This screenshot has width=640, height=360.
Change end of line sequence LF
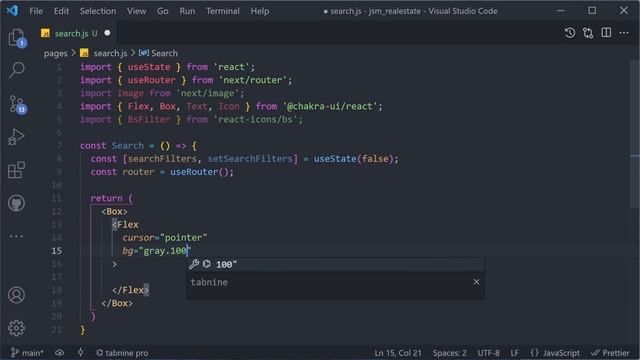tap(514, 353)
